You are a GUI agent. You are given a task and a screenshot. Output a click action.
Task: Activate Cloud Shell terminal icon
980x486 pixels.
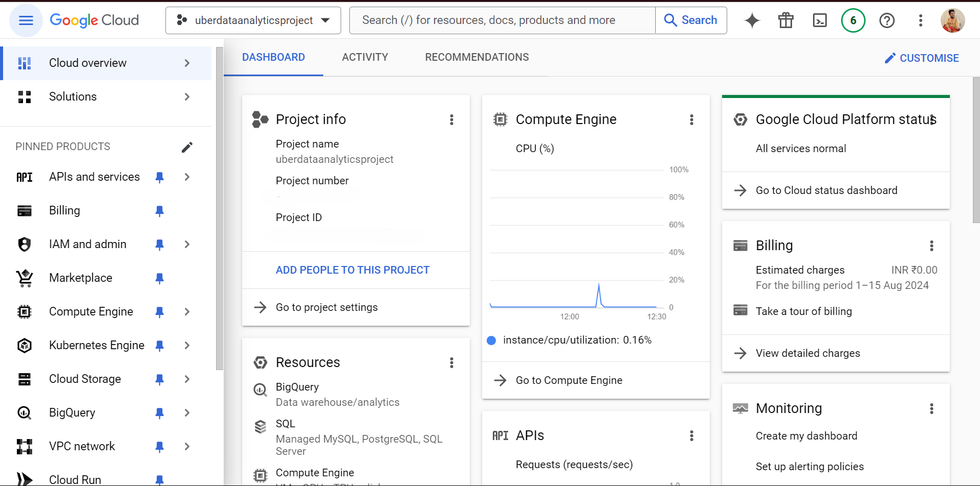pyautogui.click(x=820, y=20)
